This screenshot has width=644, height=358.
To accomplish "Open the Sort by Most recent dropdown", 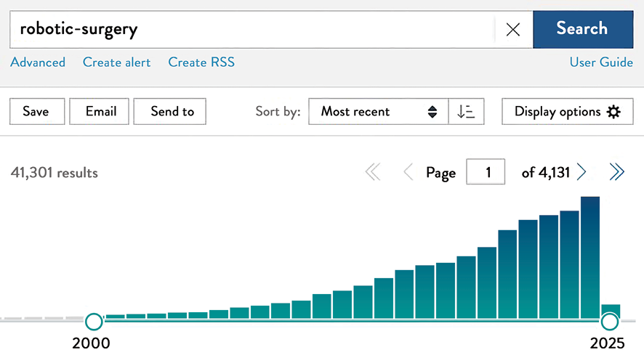I will tap(378, 111).
